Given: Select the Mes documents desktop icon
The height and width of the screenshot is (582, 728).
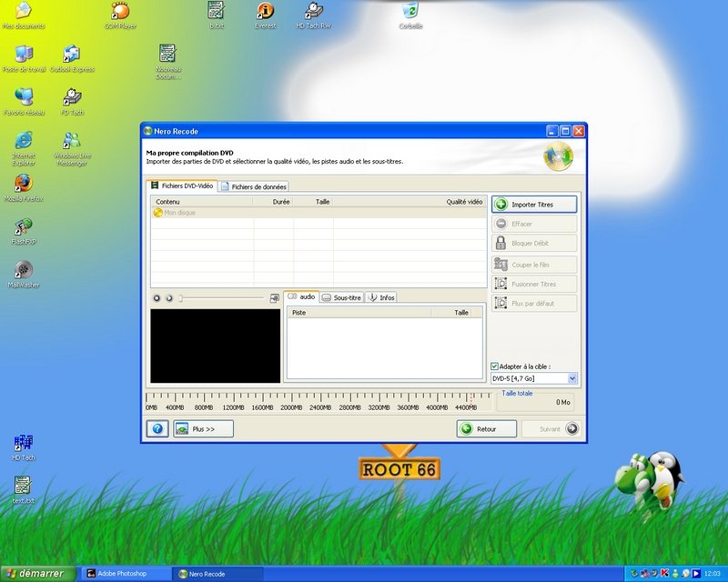Looking at the screenshot, I should tap(24, 15).
